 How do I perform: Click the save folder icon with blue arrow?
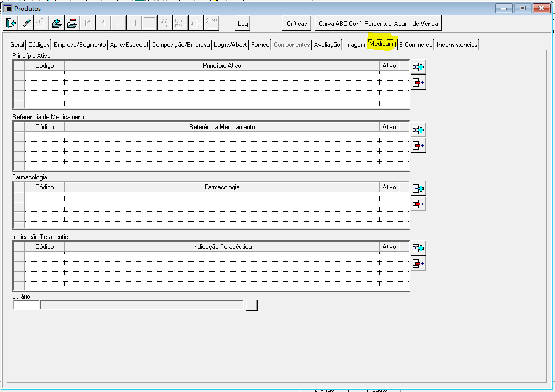[56, 23]
